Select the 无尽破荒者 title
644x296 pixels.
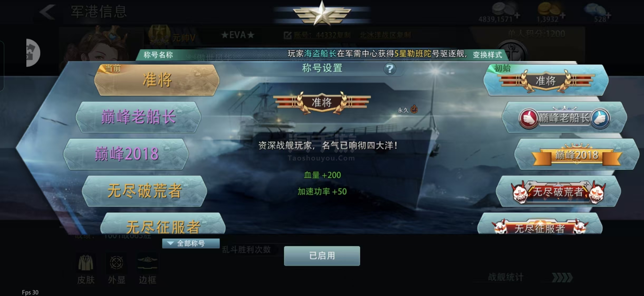pyautogui.click(x=145, y=191)
